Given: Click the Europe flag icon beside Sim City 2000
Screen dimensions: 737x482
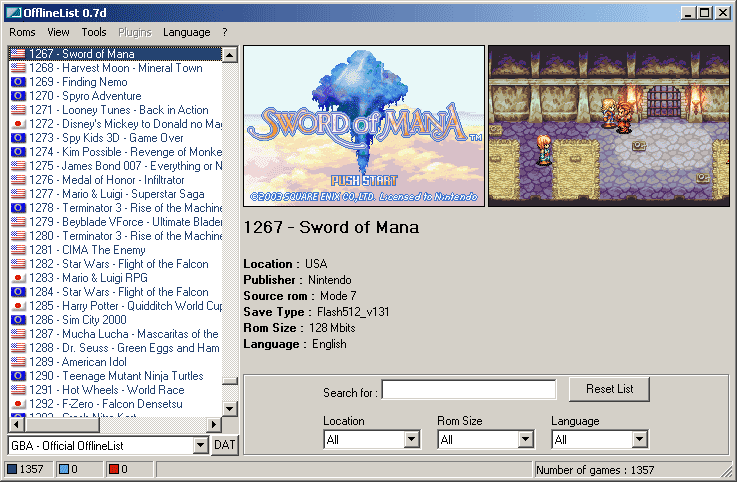Looking at the screenshot, I should click(x=18, y=320).
